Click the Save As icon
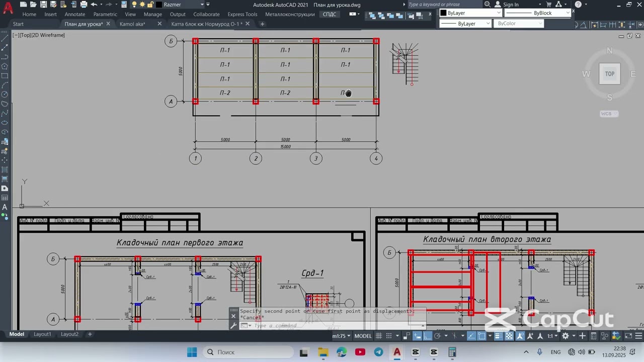The width and height of the screenshot is (644, 362). [x=53, y=5]
